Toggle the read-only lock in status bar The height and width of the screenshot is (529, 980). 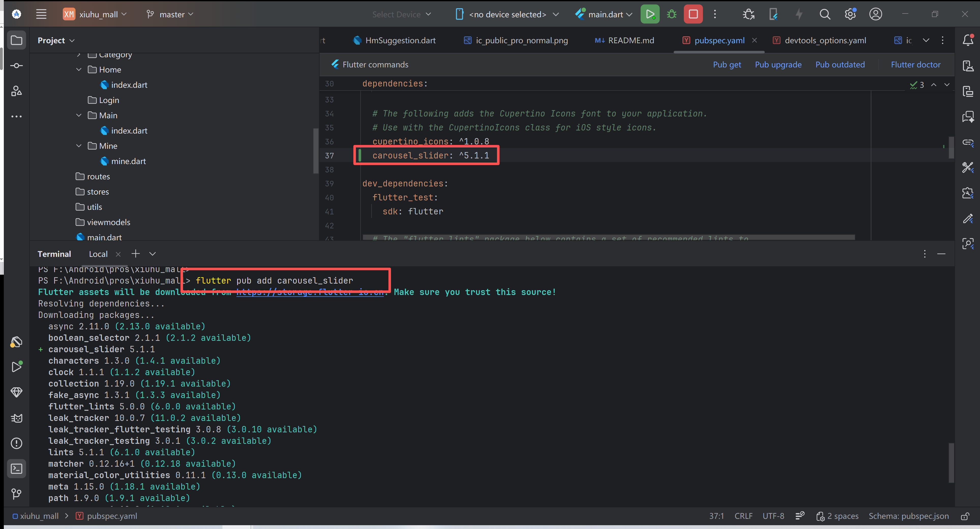(x=965, y=516)
